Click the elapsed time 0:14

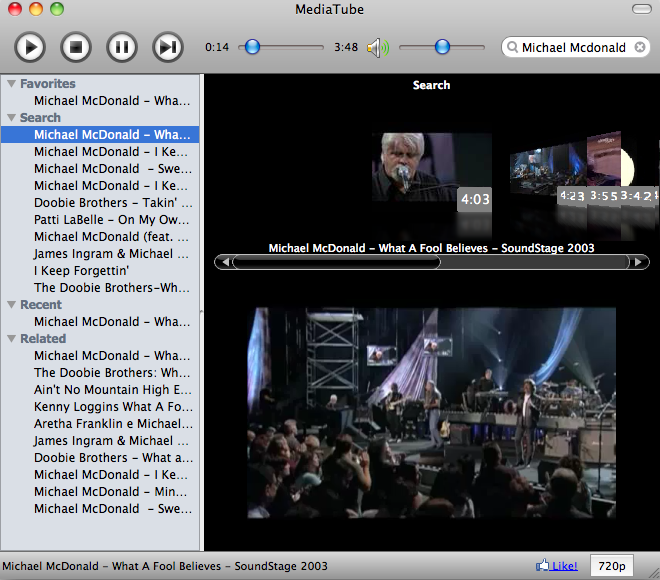pos(217,47)
